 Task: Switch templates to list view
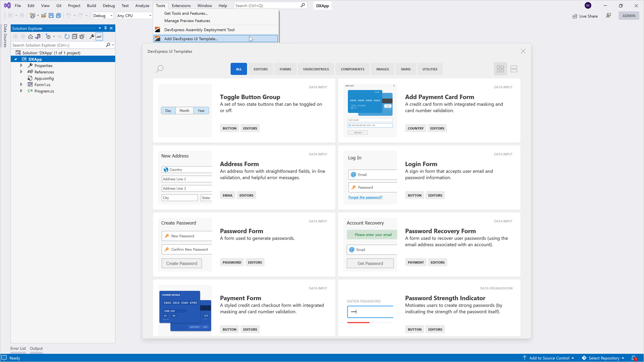514,69
